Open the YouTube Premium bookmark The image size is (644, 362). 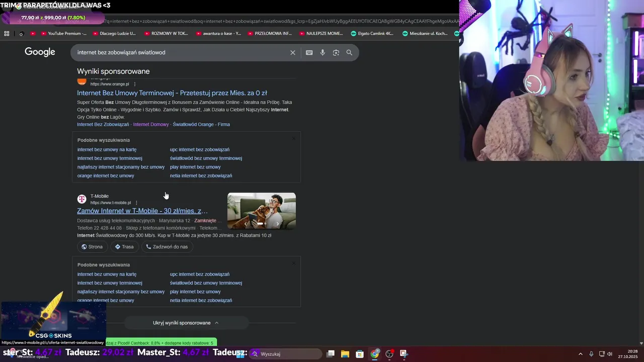coord(64,34)
